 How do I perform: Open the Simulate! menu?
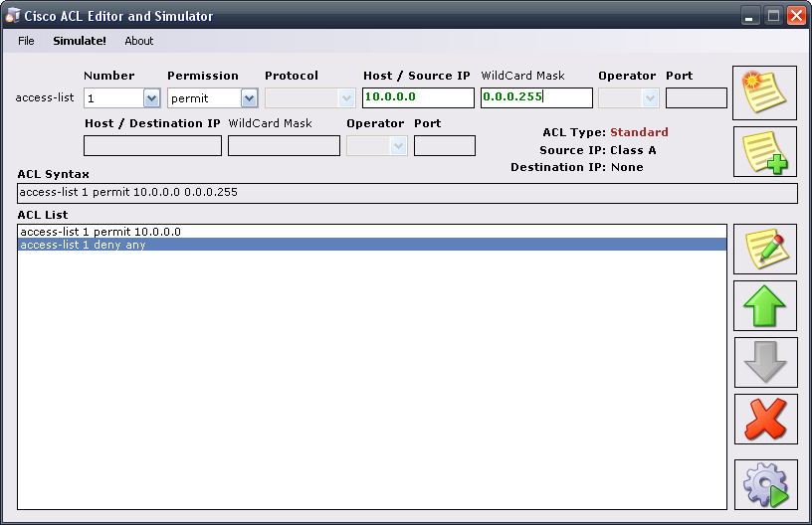(x=80, y=41)
